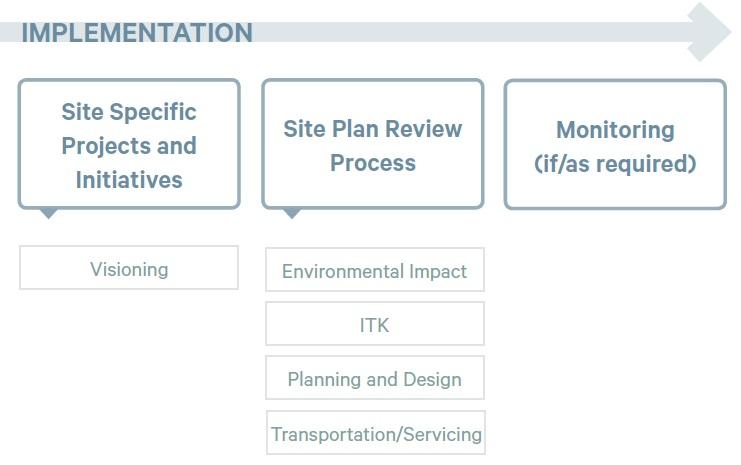Open the ITK item
The height and width of the screenshot is (465, 741).
pyautogui.click(x=374, y=324)
